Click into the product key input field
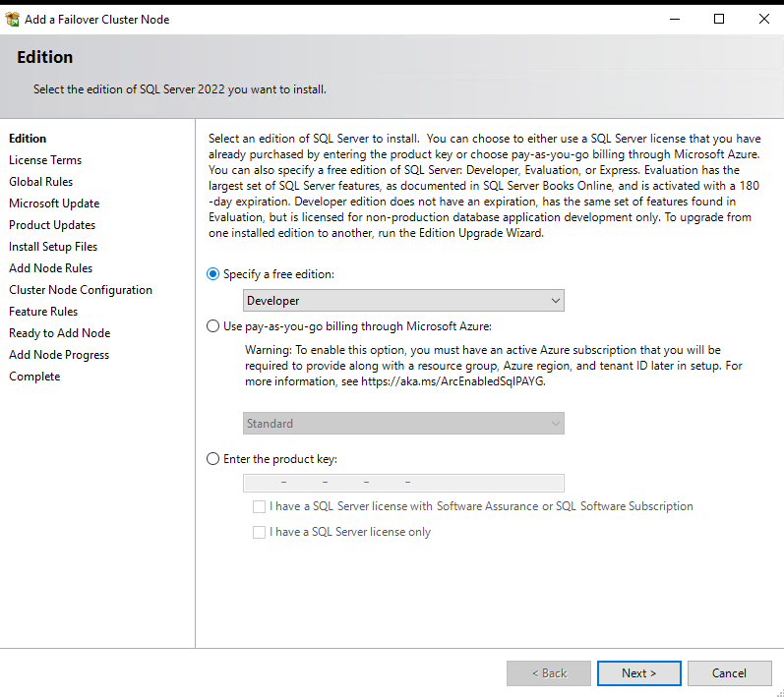The height and width of the screenshot is (697, 784). click(x=403, y=483)
